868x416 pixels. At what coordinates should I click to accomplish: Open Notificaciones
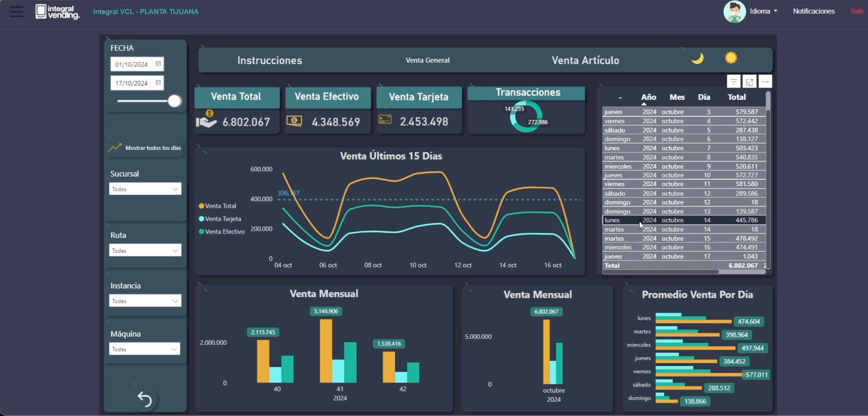(814, 11)
